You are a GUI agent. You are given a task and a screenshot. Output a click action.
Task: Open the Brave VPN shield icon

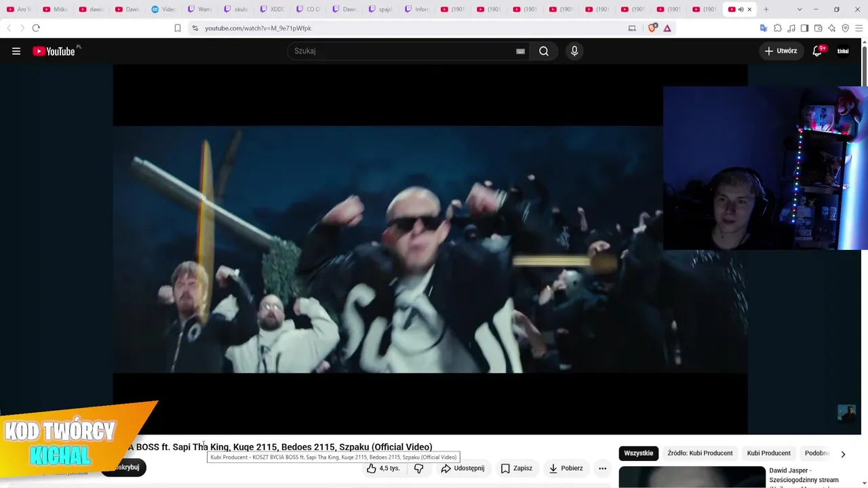pos(845,28)
